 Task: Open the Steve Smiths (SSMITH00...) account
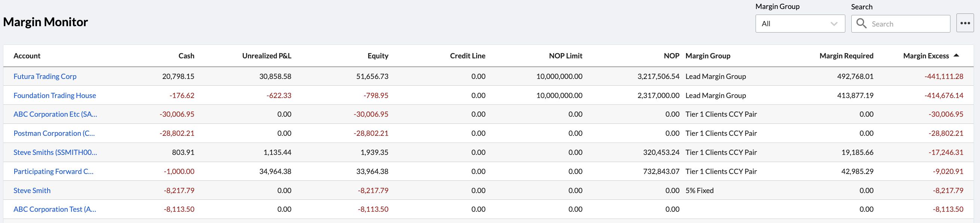pos(55,153)
